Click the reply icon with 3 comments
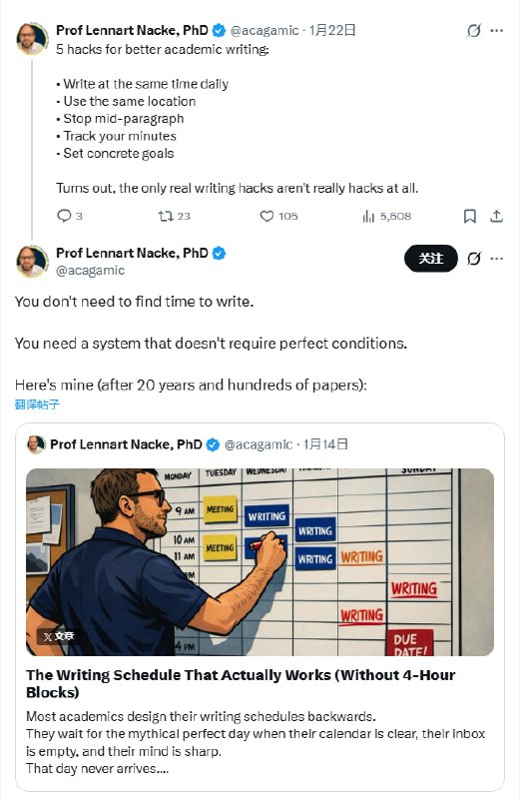Viewport: 532px width, 799px height. (x=64, y=216)
